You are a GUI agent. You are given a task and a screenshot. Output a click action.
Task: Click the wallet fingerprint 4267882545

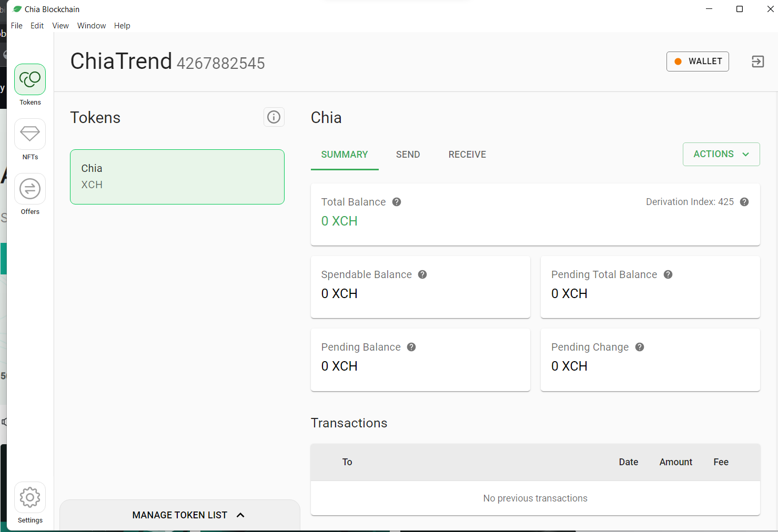click(x=221, y=64)
